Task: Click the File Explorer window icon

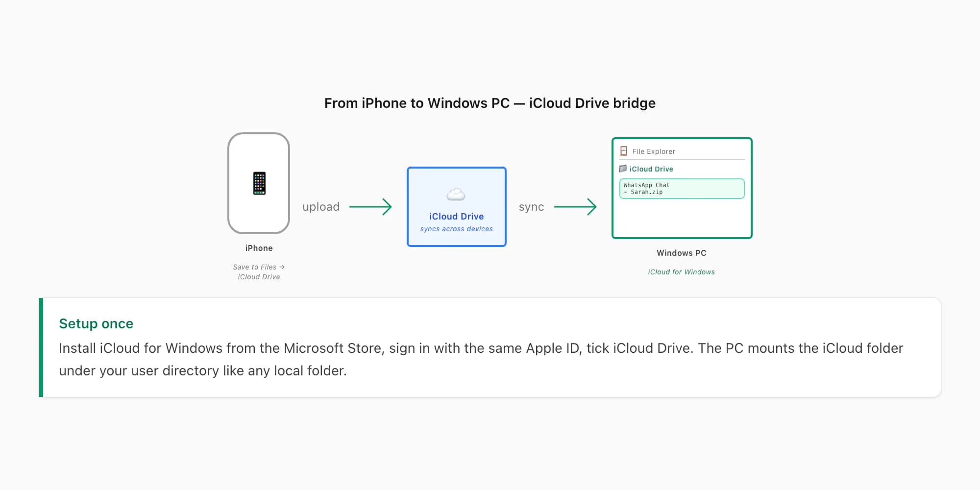Action: (624, 151)
